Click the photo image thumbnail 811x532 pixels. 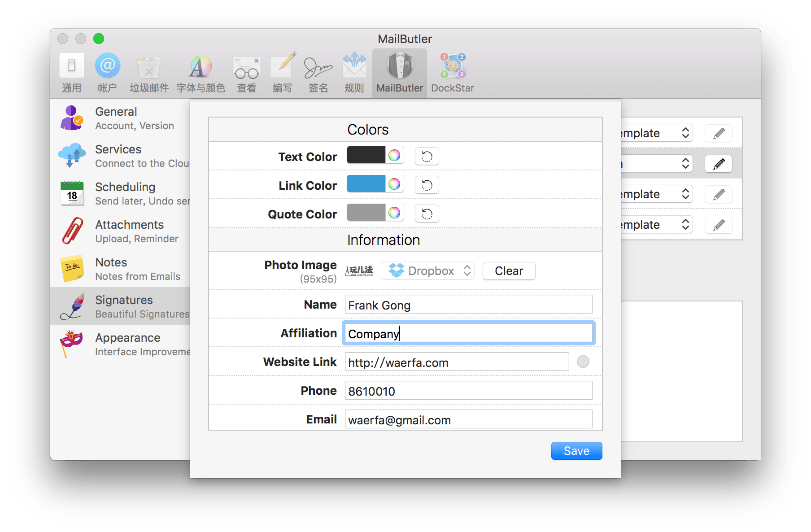(x=359, y=271)
